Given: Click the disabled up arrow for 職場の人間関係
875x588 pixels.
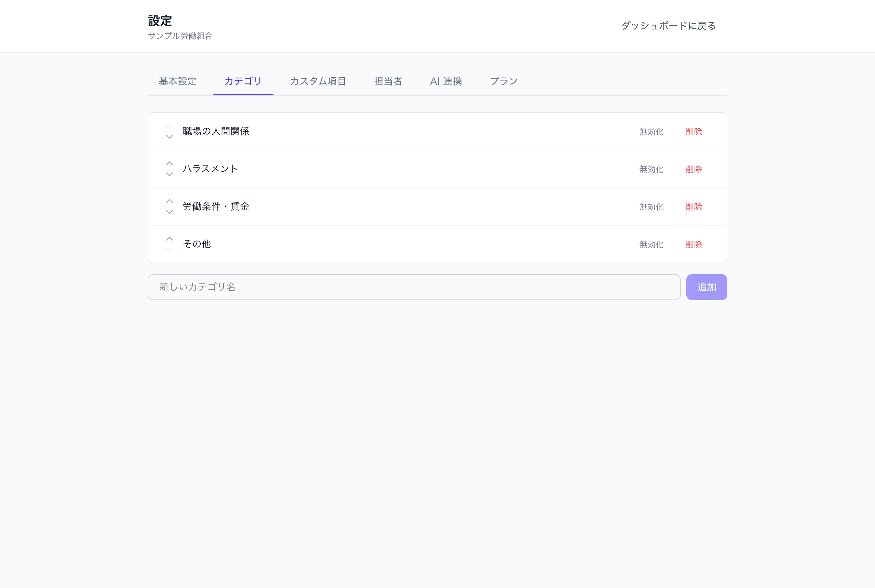Looking at the screenshot, I should tap(170, 126).
